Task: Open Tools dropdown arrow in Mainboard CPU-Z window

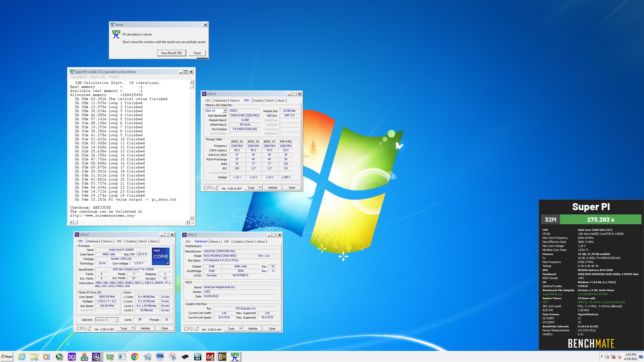Action: 240,329
